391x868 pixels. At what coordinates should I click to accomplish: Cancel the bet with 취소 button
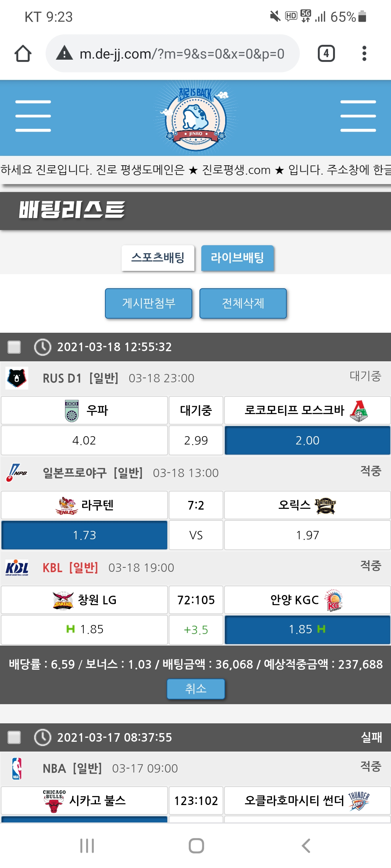tap(195, 689)
